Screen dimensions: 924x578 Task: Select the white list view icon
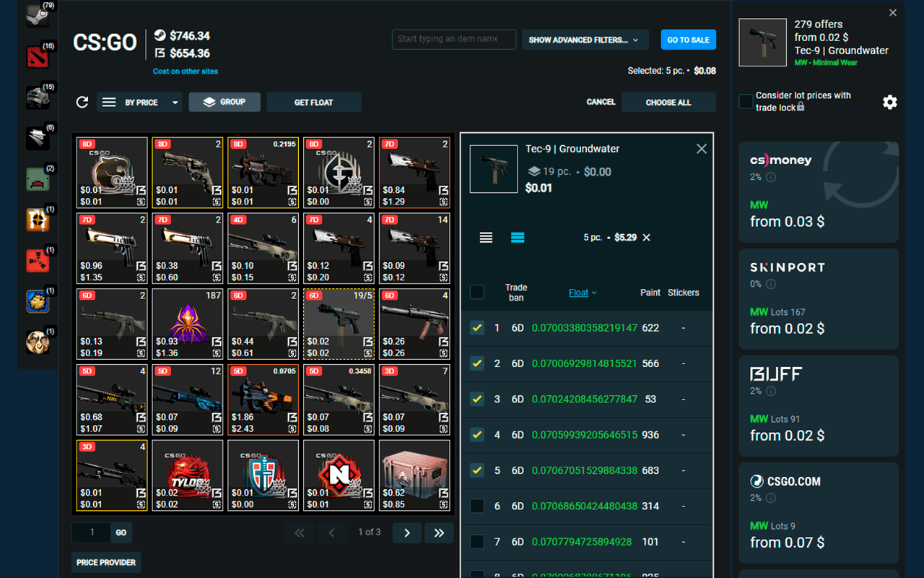click(486, 237)
